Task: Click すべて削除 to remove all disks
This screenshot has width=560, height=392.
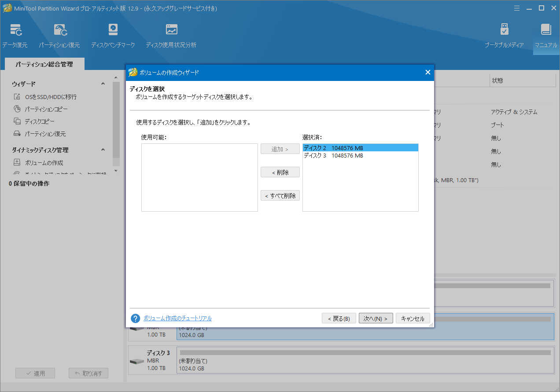Action: tap(280, 195)
